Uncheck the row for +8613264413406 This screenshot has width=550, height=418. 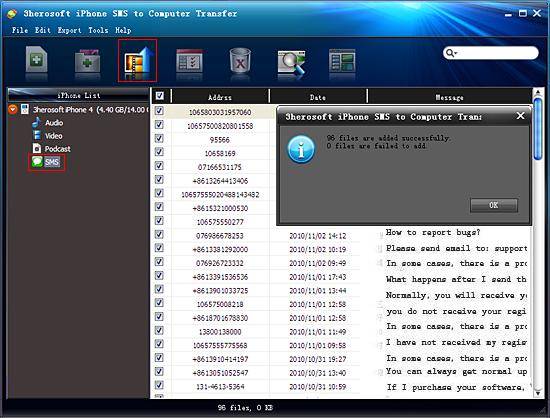(159, 180)
